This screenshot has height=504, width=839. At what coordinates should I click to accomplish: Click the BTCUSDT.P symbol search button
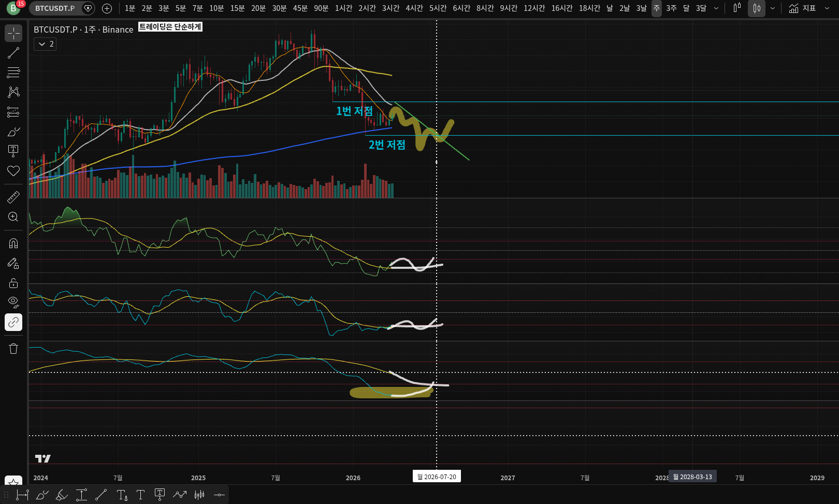click(x=55, y=8)
